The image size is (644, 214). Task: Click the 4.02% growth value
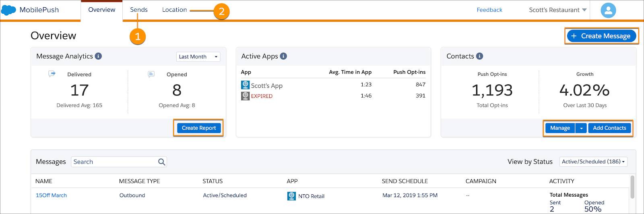[585, 90]
